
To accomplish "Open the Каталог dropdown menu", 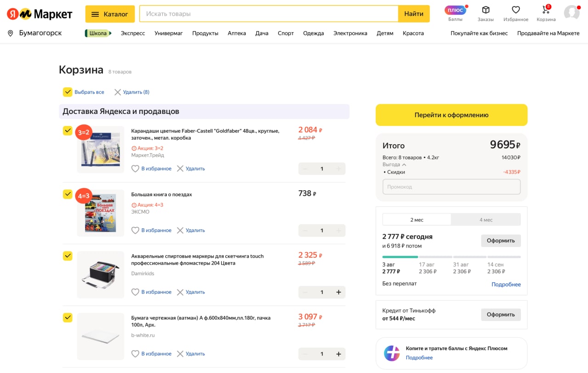I will (x=110, y=14).
